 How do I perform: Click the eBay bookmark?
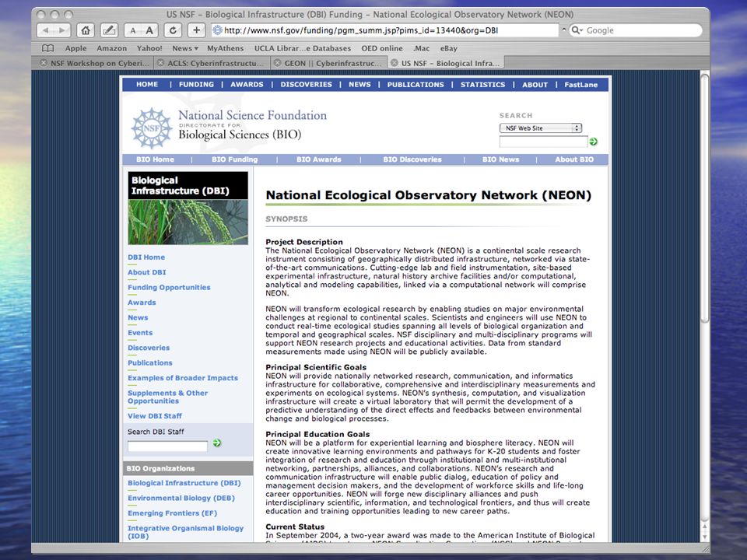click(448, 48)
